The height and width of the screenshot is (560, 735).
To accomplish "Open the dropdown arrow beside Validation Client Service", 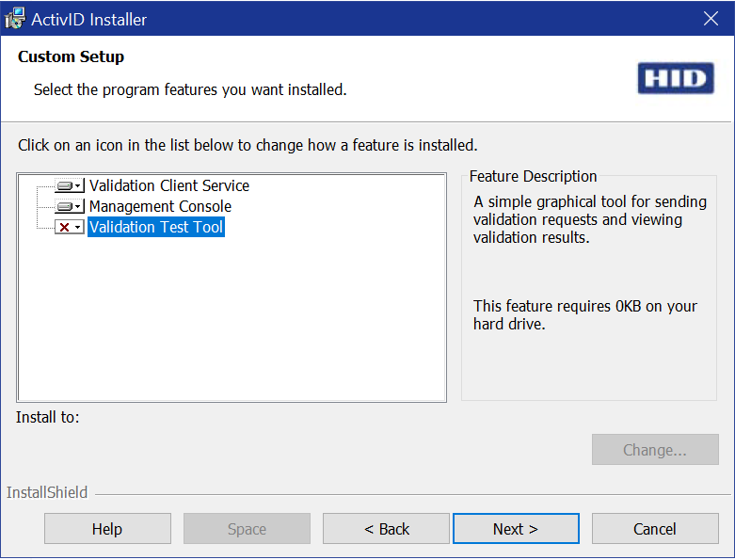I will click(x=78, y=186).
